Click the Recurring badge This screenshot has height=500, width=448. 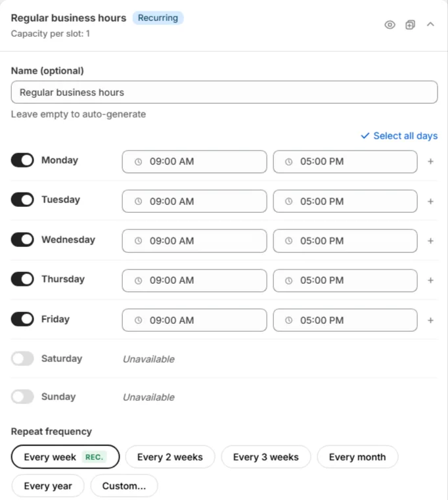coord(158,18)
